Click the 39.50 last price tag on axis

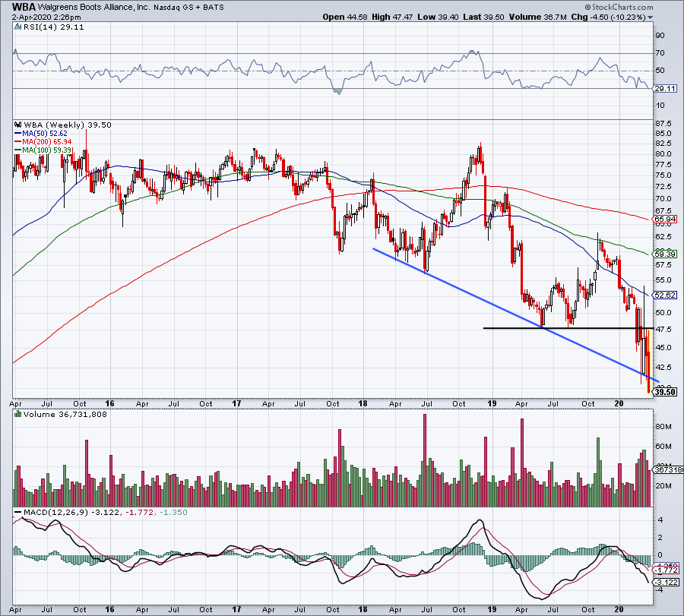665,392
